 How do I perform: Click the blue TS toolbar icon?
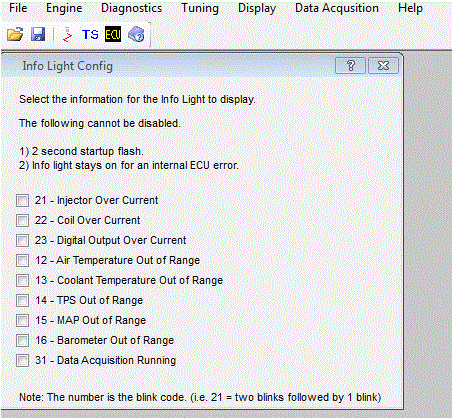click(x=90, y=35)
